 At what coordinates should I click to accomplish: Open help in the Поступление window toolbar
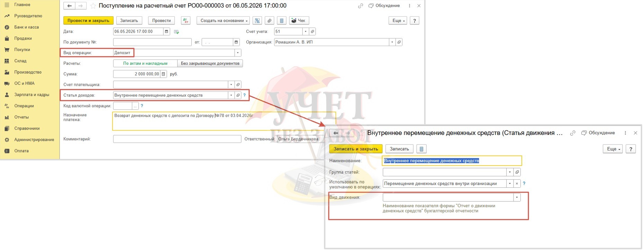coord(414,21)
